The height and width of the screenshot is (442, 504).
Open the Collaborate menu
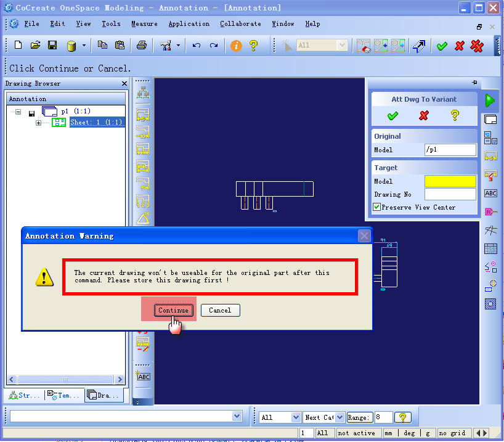click(x=240, y=24)
